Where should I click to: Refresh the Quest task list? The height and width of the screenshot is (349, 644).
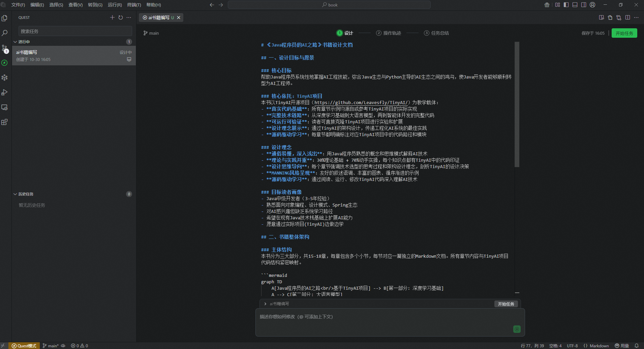121,18
